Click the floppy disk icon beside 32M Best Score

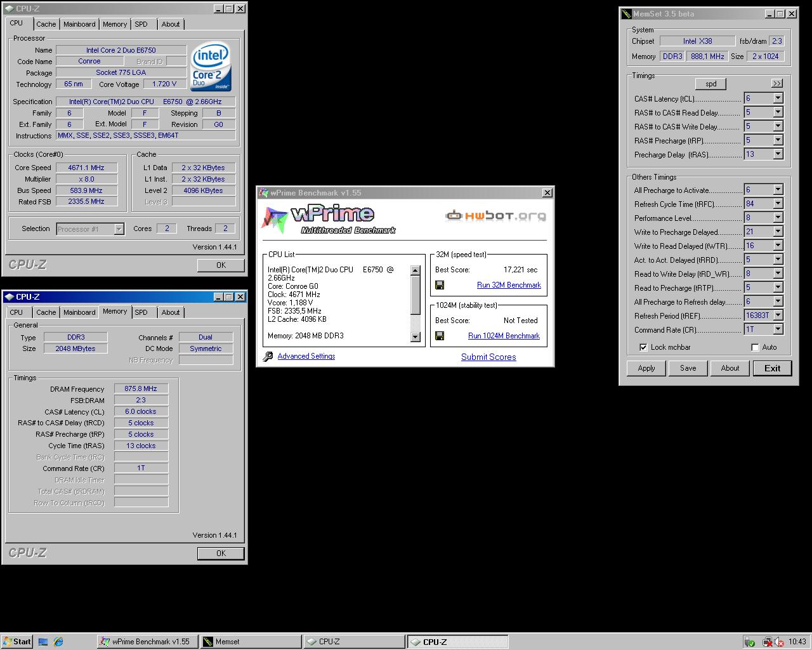pos(440,285)
